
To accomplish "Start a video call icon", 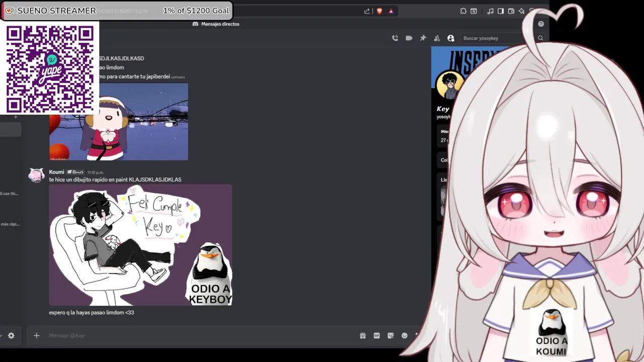I will click(409, 38).
